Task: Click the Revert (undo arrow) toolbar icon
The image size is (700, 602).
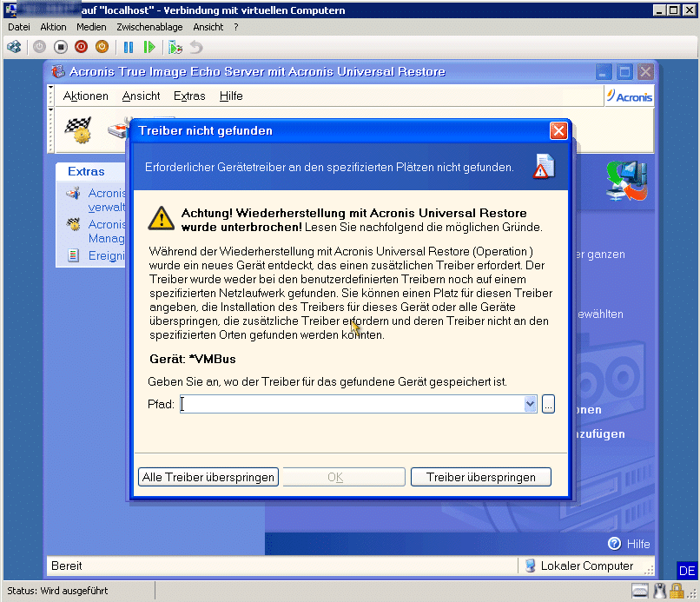Action: coord(196,47)
